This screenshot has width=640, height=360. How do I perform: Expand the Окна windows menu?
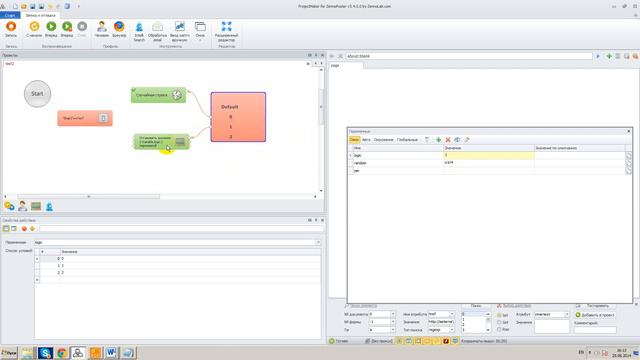[200, 31]
